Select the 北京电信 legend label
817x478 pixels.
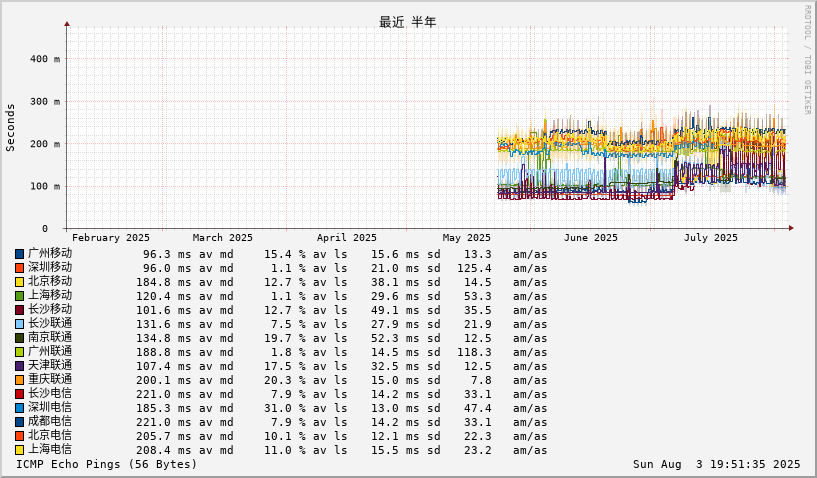[50, 436]
